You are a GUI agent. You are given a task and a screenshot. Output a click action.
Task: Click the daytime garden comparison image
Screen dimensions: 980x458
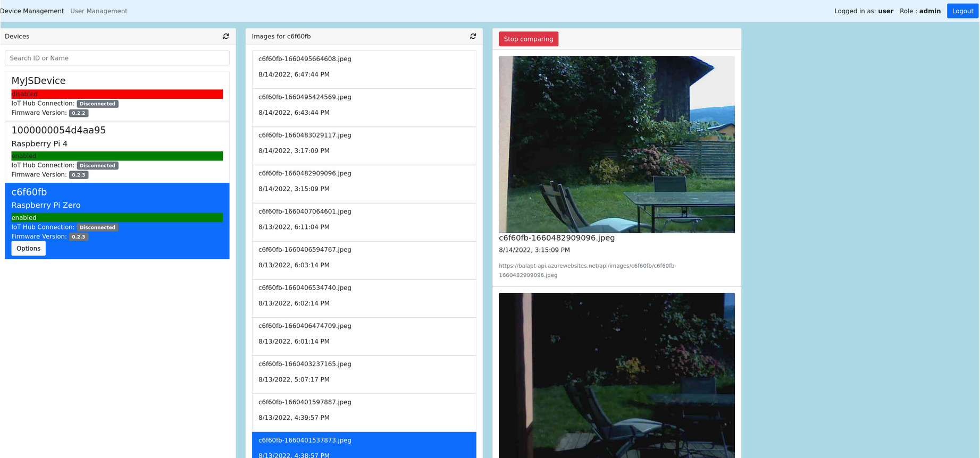pyautogui.click(x=616, y=145)
